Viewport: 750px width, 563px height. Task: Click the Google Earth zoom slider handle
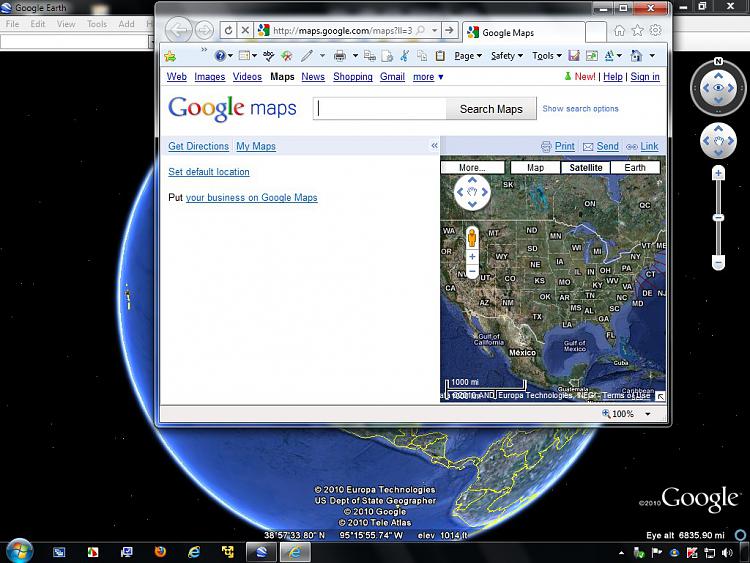tap(718, 218)
